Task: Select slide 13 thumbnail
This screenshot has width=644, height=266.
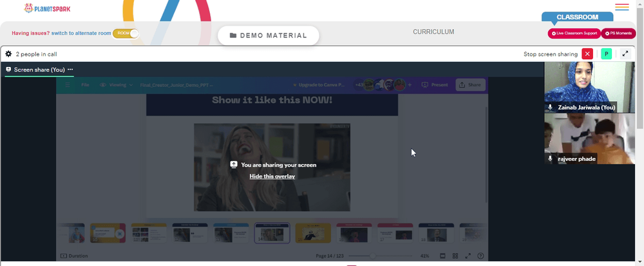Action: 231,233
